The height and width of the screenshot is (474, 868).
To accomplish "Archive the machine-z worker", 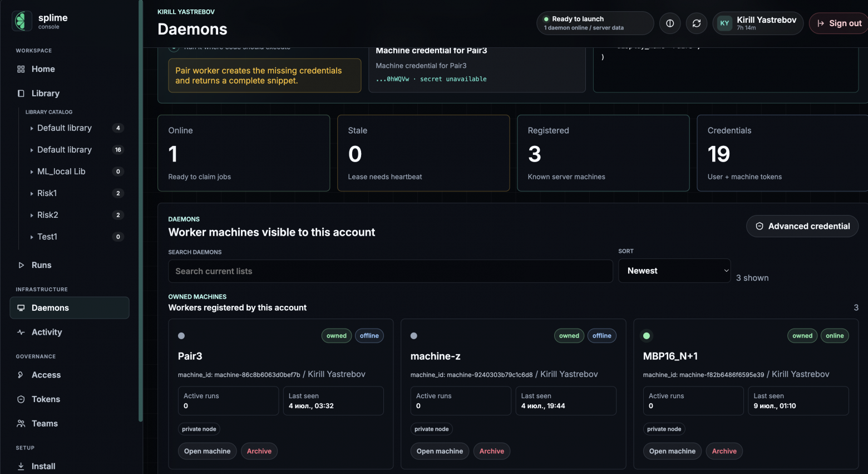I will point(492,451).
